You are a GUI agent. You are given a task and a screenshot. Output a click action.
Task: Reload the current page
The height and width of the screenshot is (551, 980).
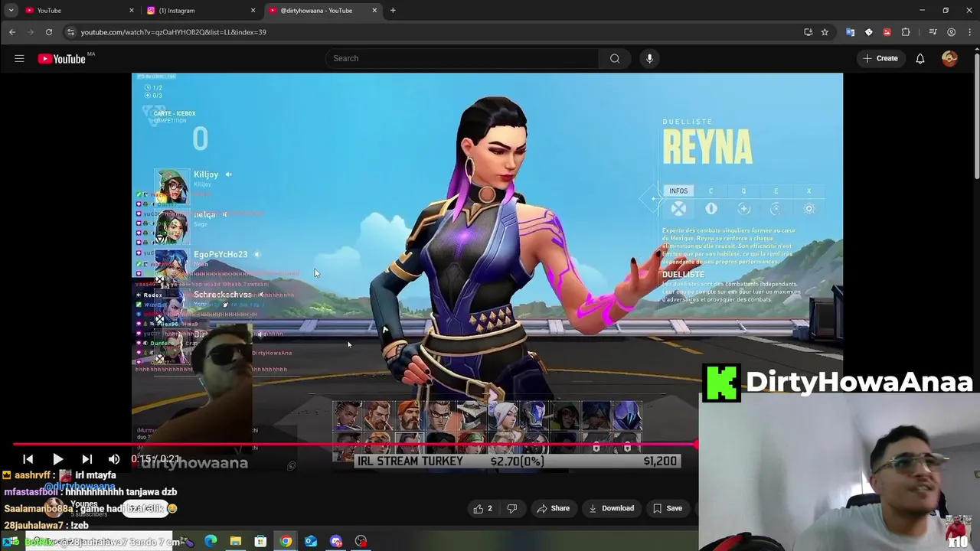pyautogui.click(x=49, y=32)
